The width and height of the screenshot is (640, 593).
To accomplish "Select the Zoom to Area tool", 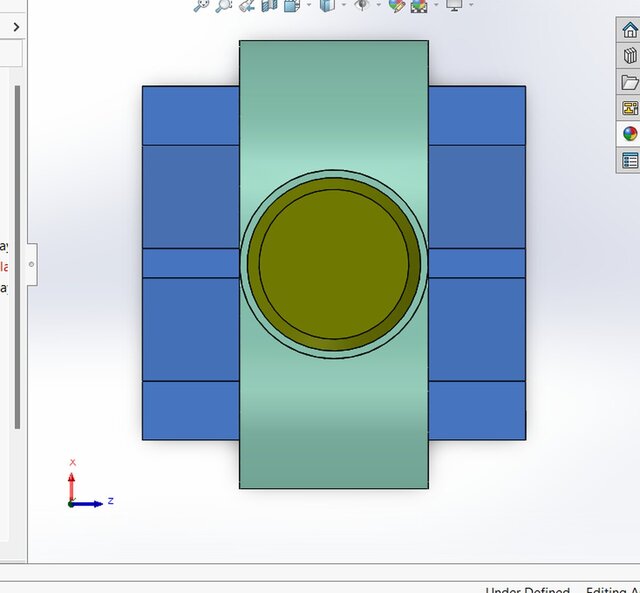I will tap(224, 5).
